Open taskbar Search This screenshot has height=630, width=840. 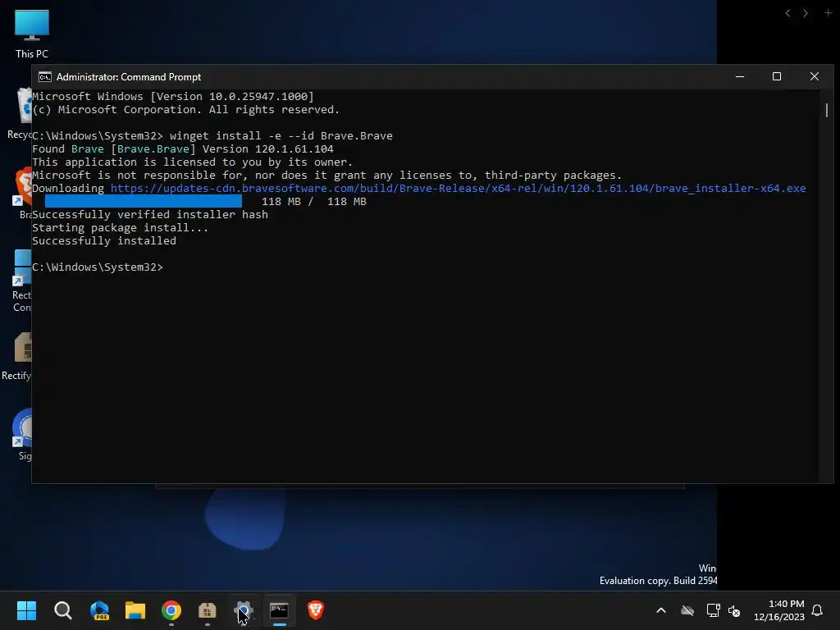point(62,610)
